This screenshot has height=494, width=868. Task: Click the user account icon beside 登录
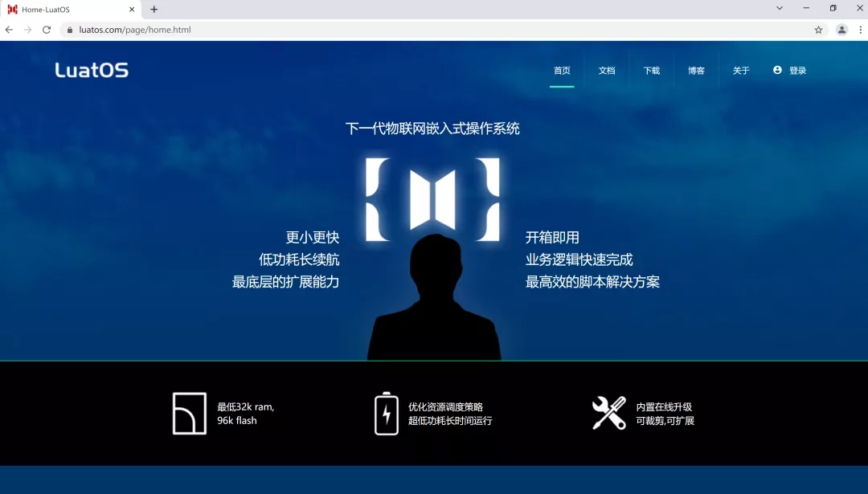pyautogui.click(x=778, y=70)
